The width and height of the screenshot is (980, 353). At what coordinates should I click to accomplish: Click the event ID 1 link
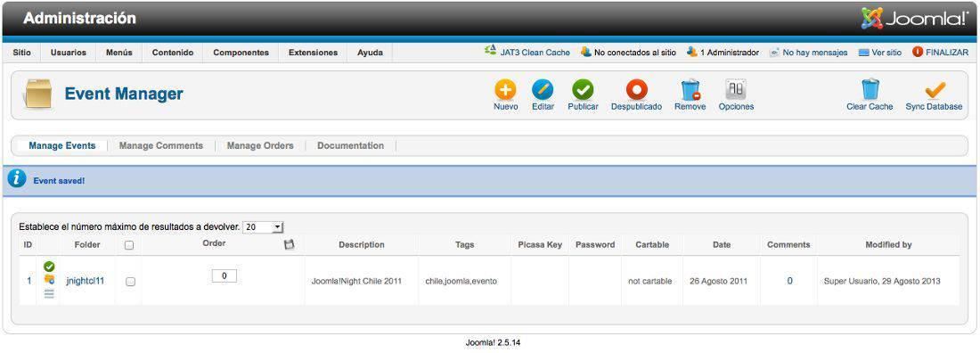click(x=29, y=281)
